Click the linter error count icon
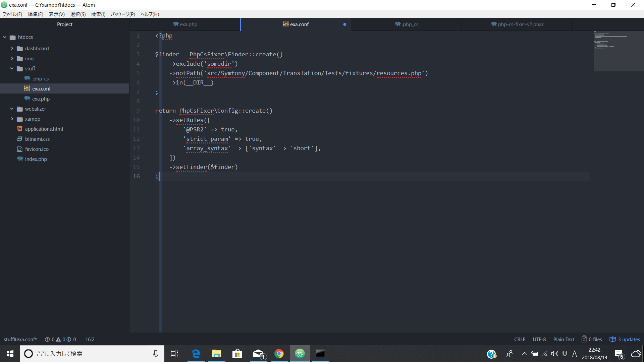 coord(47,339)
